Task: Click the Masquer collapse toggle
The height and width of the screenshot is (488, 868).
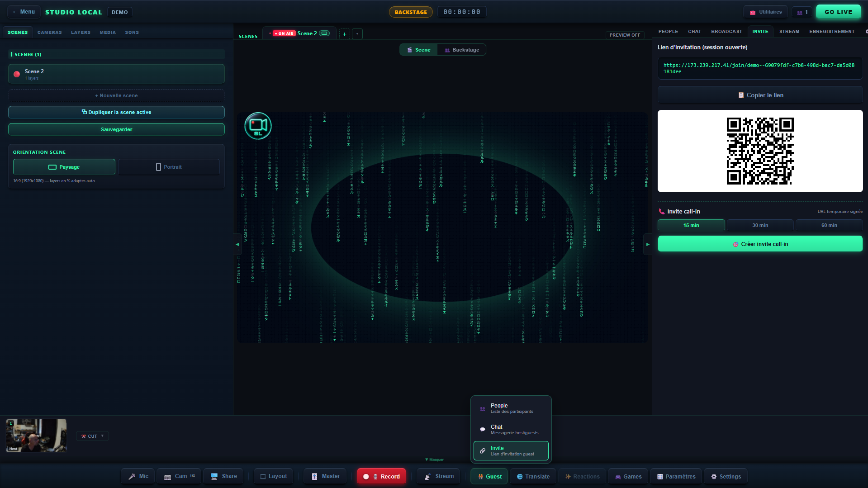Action: pyautogui.click(x=434, y=460)
